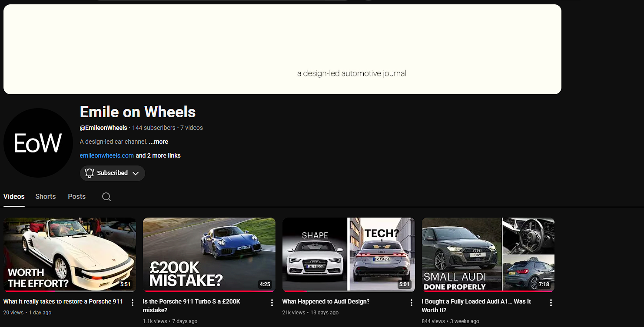Open title 'I Bought a Fully Loaded Audi A1'

[476, 306]
